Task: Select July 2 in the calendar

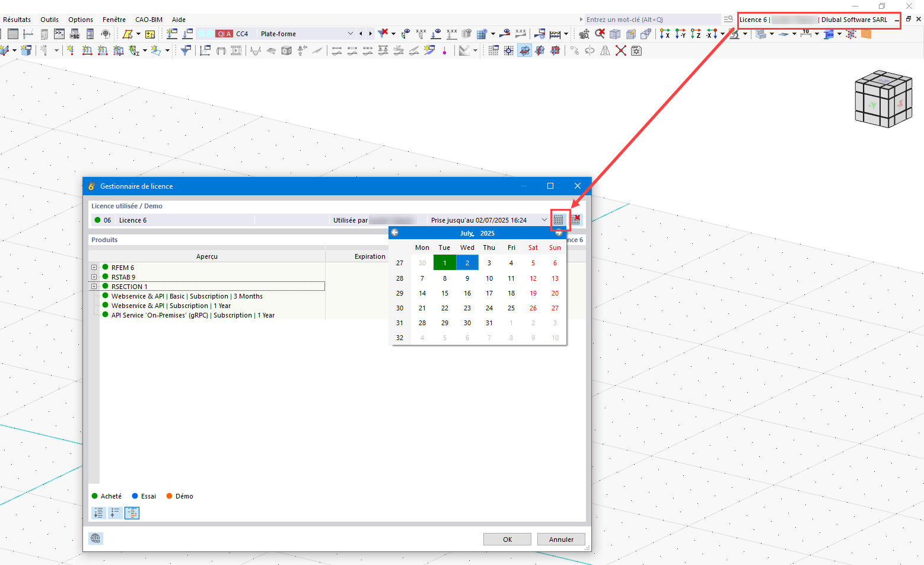Action: [x=467, y=262]
